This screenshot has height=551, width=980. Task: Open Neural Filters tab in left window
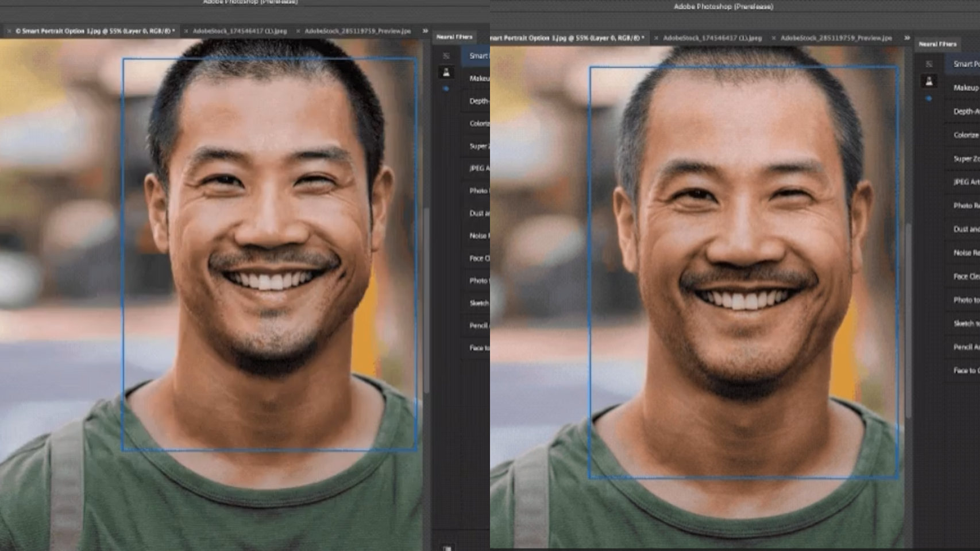pos(454,37)
